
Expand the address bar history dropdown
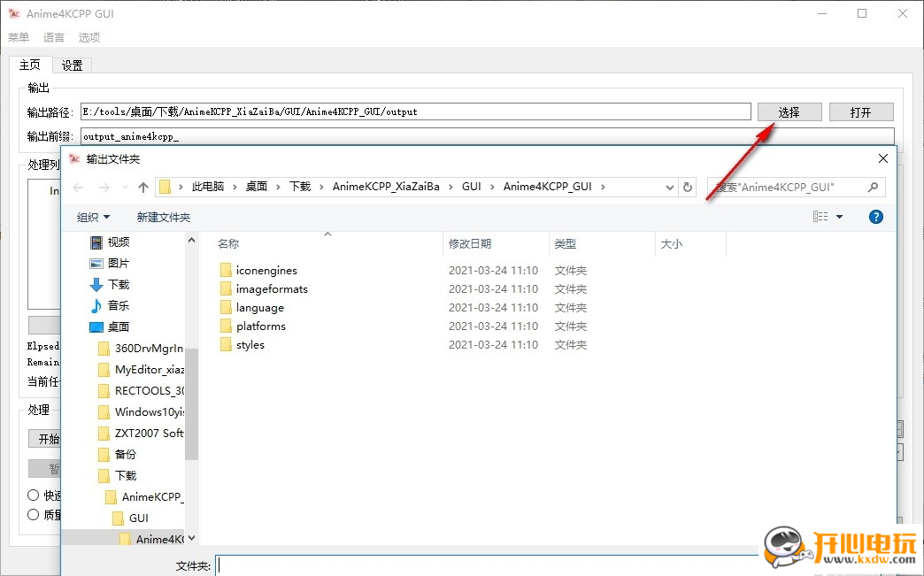[x=669, y=188]
